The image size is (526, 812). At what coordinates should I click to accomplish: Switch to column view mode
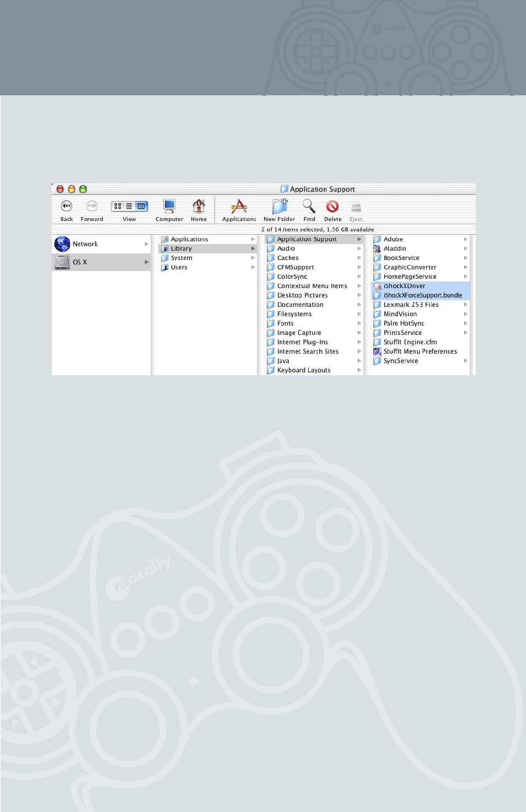click(141, 206)
